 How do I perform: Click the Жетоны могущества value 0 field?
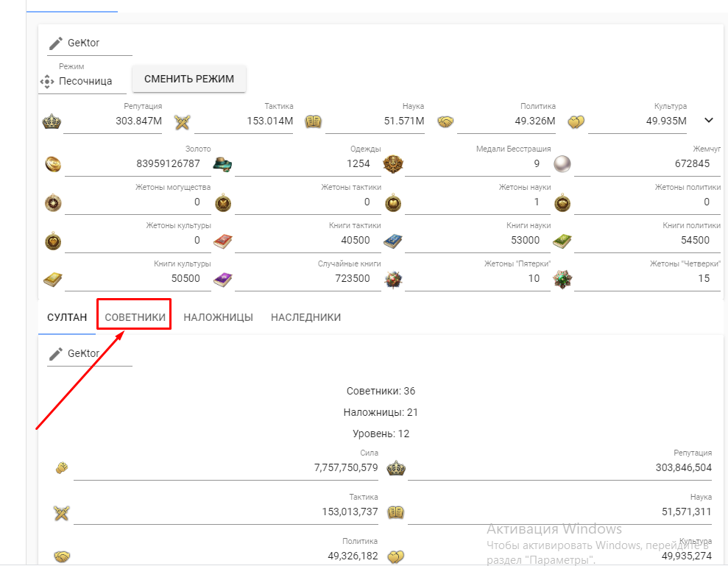tap(138, 202)
